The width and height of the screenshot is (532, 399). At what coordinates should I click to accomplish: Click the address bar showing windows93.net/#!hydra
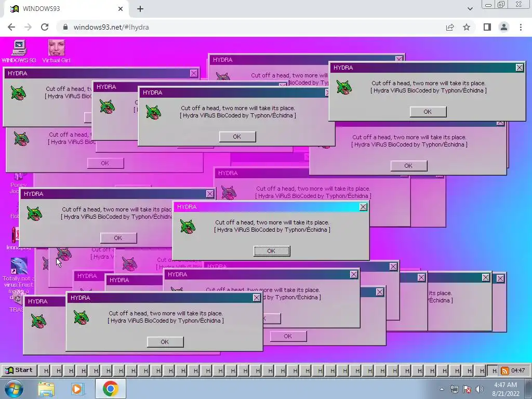(x=251, y=27)
